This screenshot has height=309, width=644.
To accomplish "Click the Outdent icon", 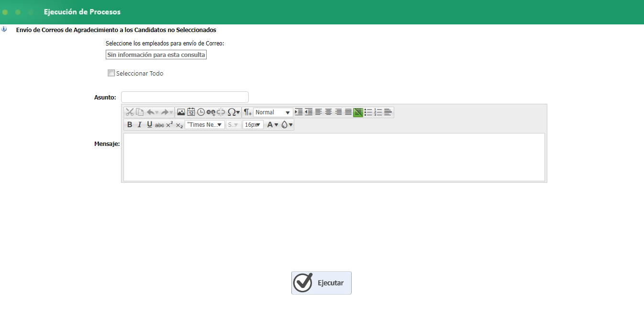I will tap(309, 112).
